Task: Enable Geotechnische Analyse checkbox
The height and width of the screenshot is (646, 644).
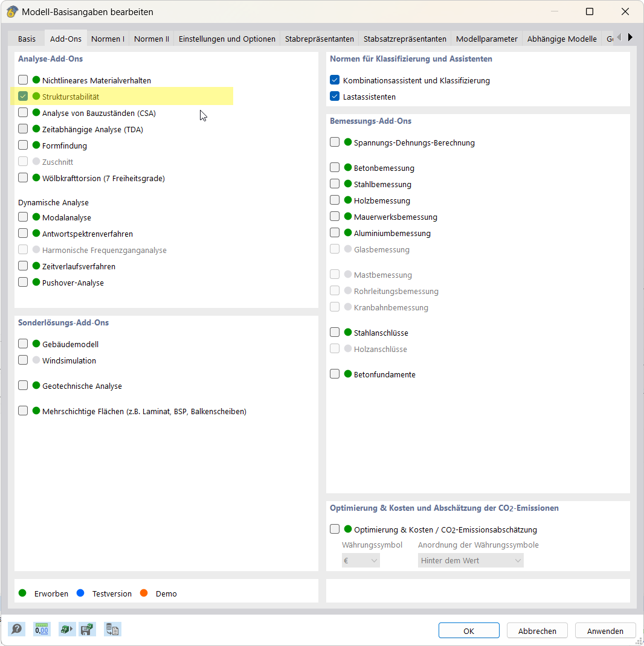Action: click(23, 385)
